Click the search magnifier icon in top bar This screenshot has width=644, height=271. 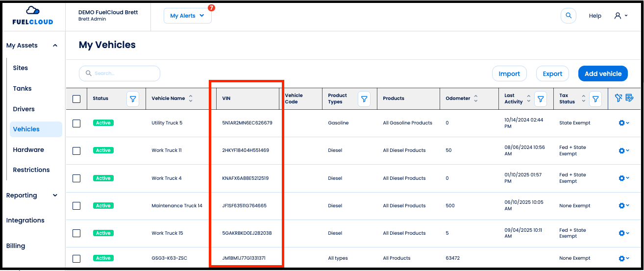click(x=569, y=16)
